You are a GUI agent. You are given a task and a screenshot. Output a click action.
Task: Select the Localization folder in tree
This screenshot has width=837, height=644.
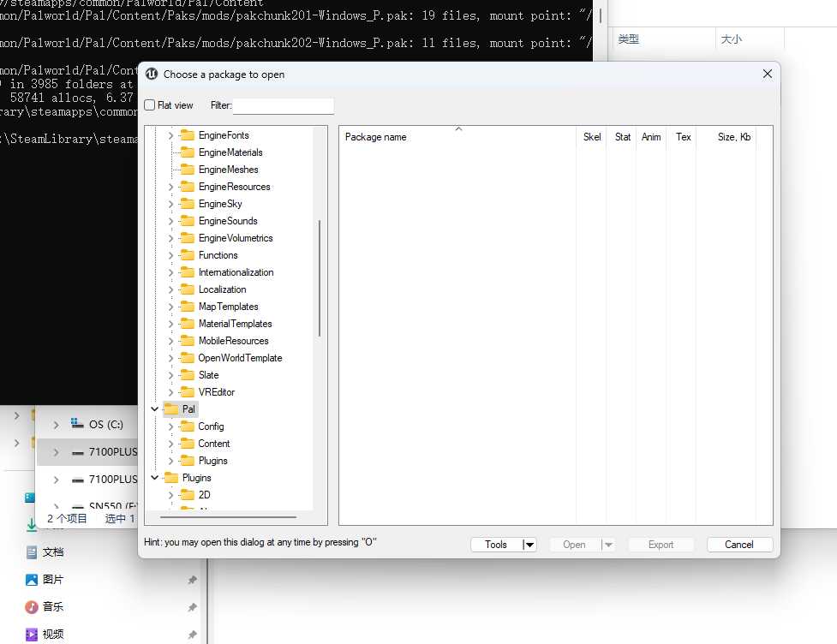click(222, 289)
